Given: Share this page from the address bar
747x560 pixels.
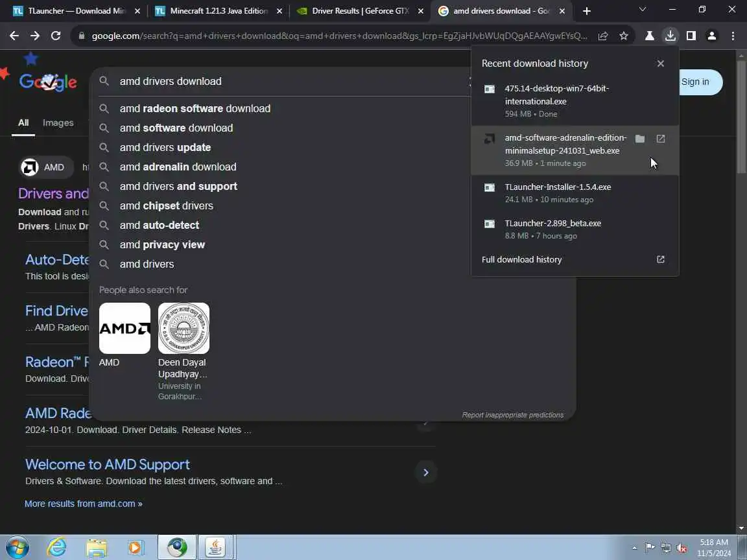Looking at the screenshot, I should (x=602, y=36).
